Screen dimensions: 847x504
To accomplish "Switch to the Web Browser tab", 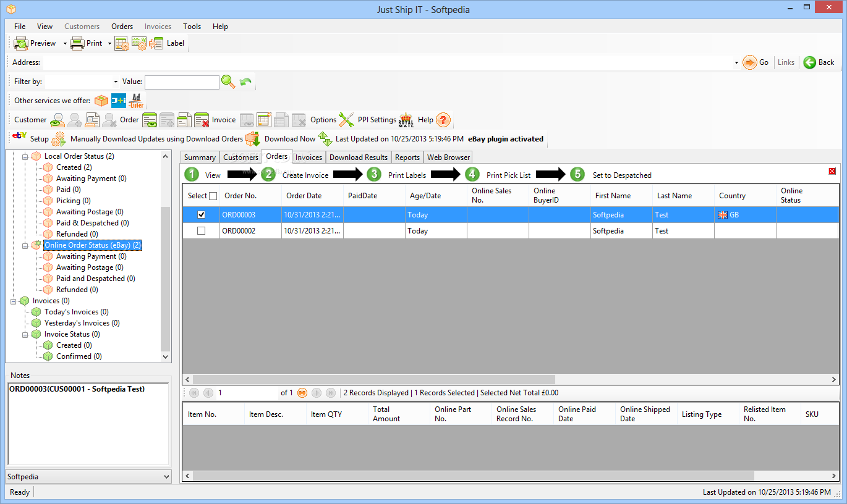I will (449, 157).
